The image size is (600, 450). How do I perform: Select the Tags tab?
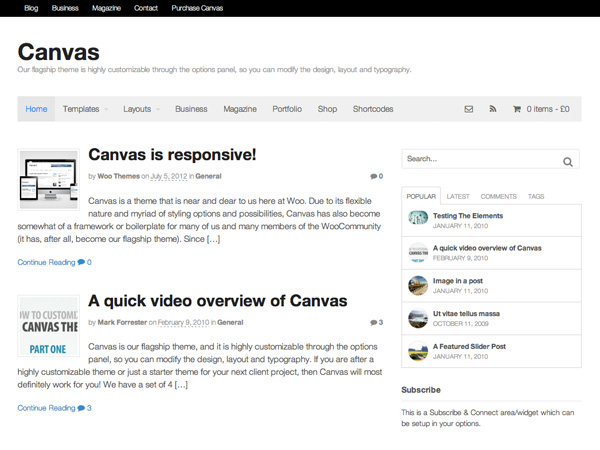[x=536, y=197]
